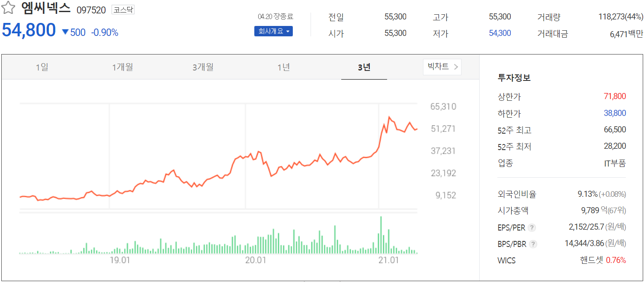Screen dimensions: 644x282
Task: Click the 65,310 price axis label
Action: pos(443,106)
